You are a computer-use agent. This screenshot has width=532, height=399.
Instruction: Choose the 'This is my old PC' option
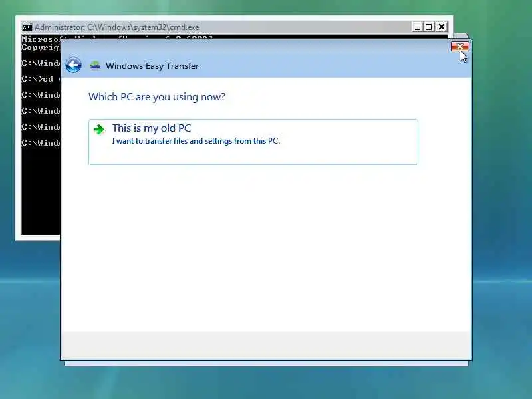(253, 142)
